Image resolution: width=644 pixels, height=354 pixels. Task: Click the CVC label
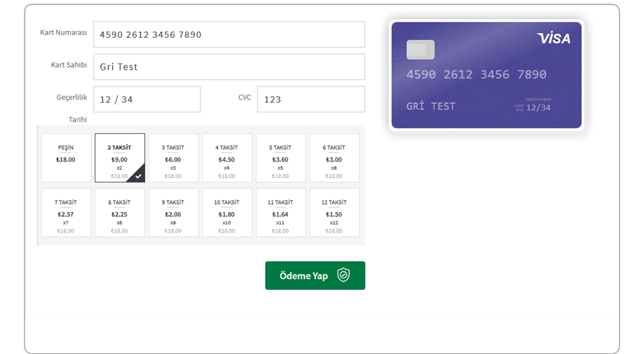244,97
